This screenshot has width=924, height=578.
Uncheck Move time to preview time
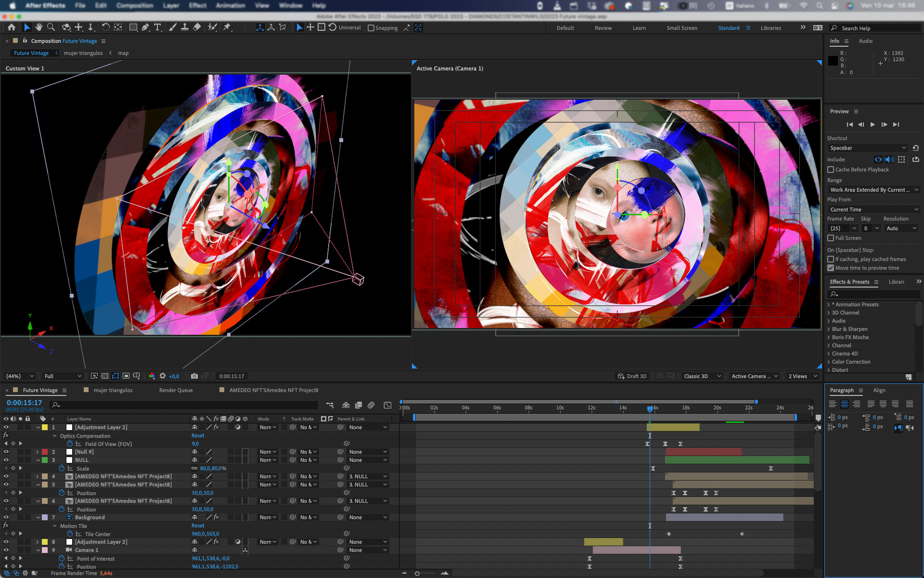[831, 268]
